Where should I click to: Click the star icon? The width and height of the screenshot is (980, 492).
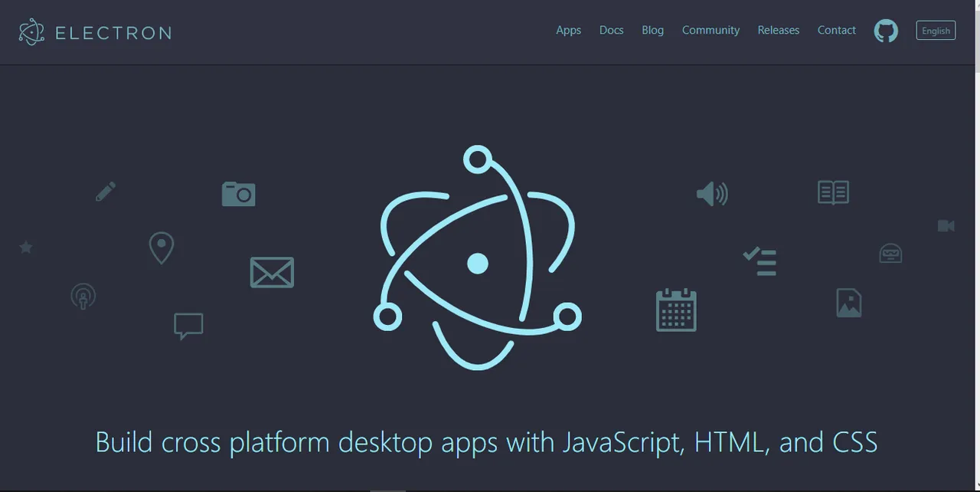coord(26,247)
